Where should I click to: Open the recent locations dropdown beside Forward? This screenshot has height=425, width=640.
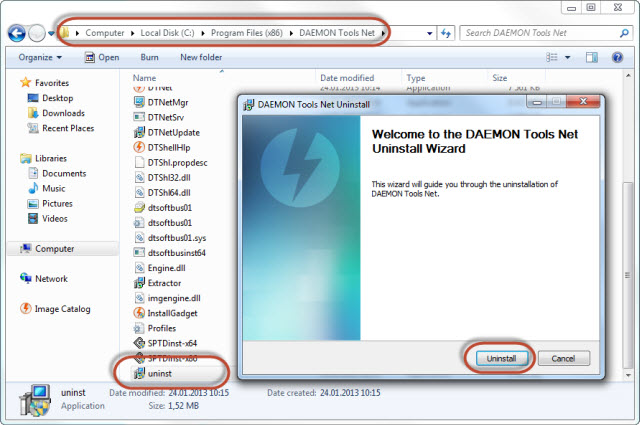coord(51,33)
